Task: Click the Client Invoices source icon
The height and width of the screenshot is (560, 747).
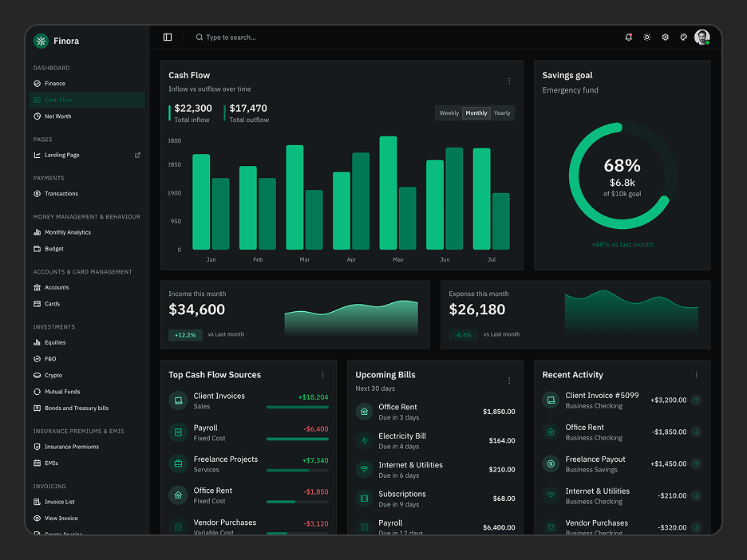Action: tap(178, 400)
